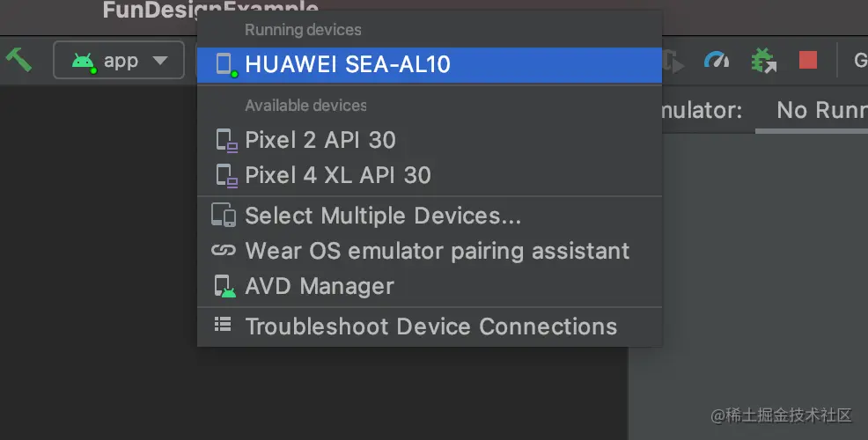The height and width of the screenshot is (440, 868).
Task: Click the Android robot icon beside app
Action: coord(84,62)
